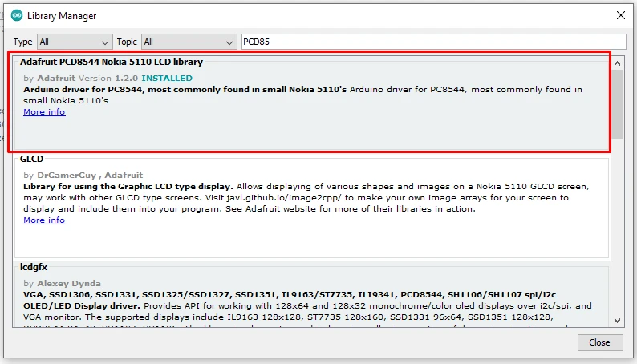The image size is (637, 364).
Task: Click the Arduino logo icon in title bar
Action: tap(17, 16)
